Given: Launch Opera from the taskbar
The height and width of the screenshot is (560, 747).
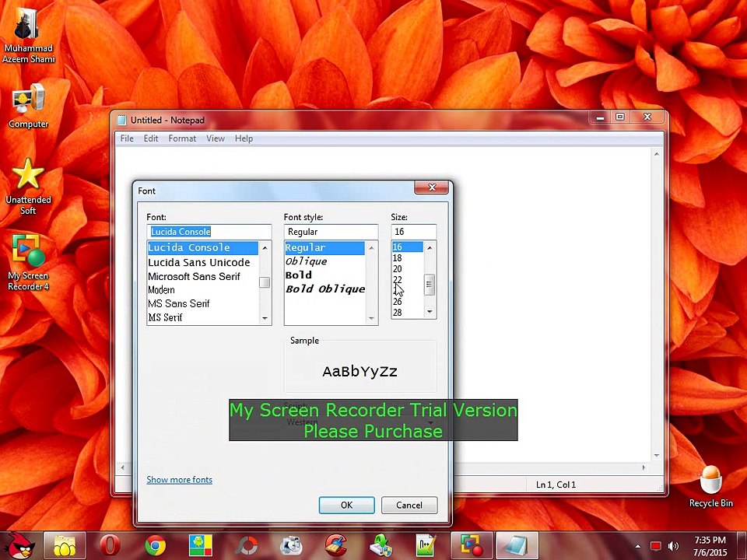Looking at the screenshot, I should pos(110,546).
